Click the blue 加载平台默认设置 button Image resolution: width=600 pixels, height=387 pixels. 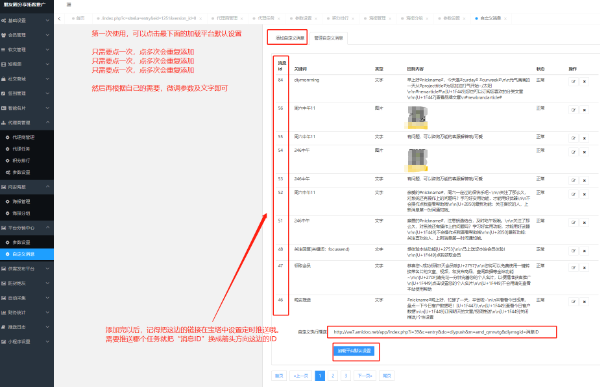(x=354, y=351)
